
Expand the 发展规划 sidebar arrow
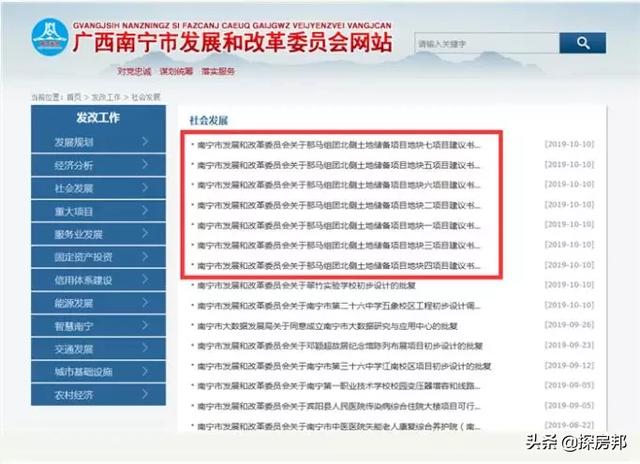coord(145,142)
